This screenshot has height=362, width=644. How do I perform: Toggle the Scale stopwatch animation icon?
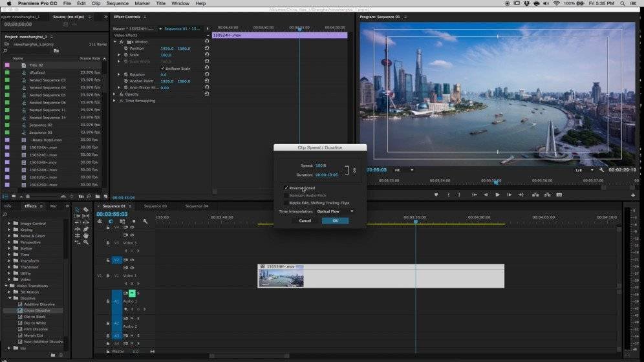(125, 55)
